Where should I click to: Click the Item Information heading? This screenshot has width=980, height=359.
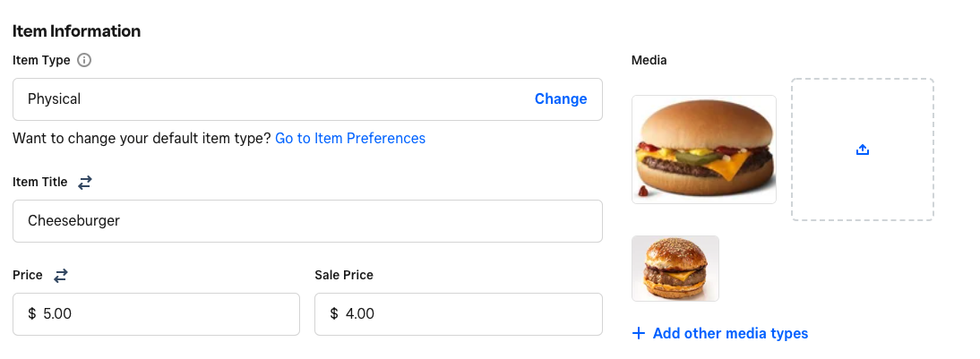77,31
